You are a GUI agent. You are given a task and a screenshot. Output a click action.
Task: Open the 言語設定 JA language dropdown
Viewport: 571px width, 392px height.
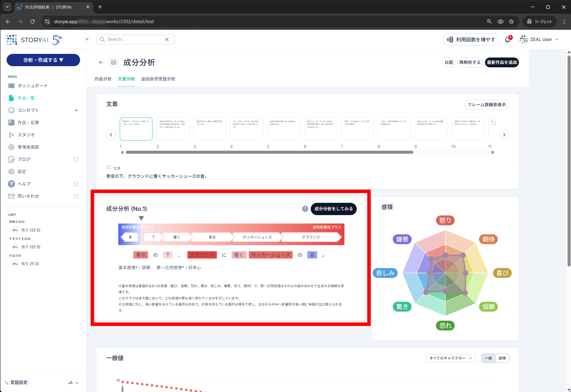click(73, 383)
